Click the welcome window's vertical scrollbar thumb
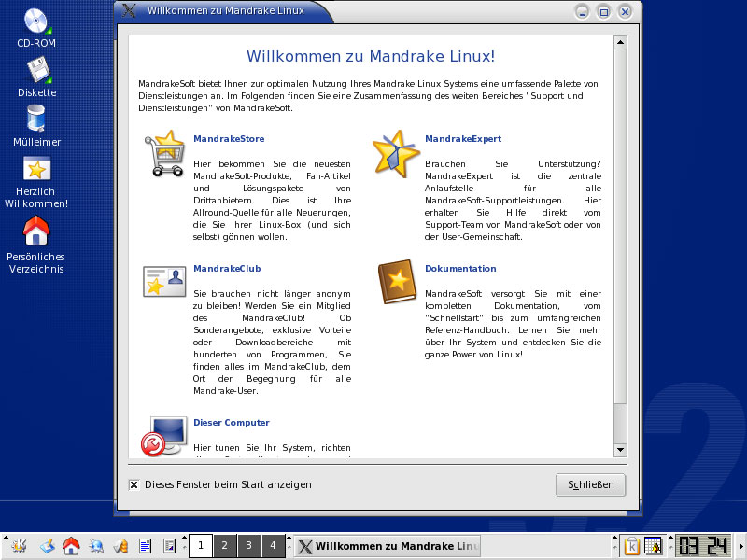The height and width of the screenshot is (560, 747). click(x=620, y=226)
